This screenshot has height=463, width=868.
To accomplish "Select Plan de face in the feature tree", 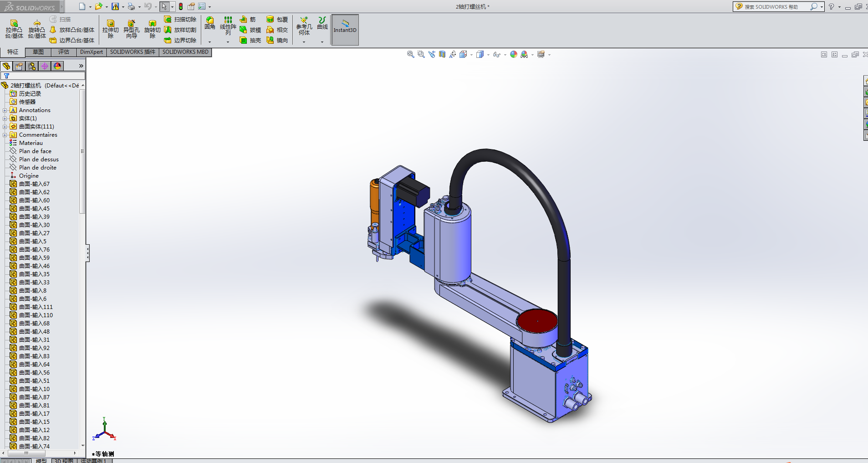I will 35,151.
